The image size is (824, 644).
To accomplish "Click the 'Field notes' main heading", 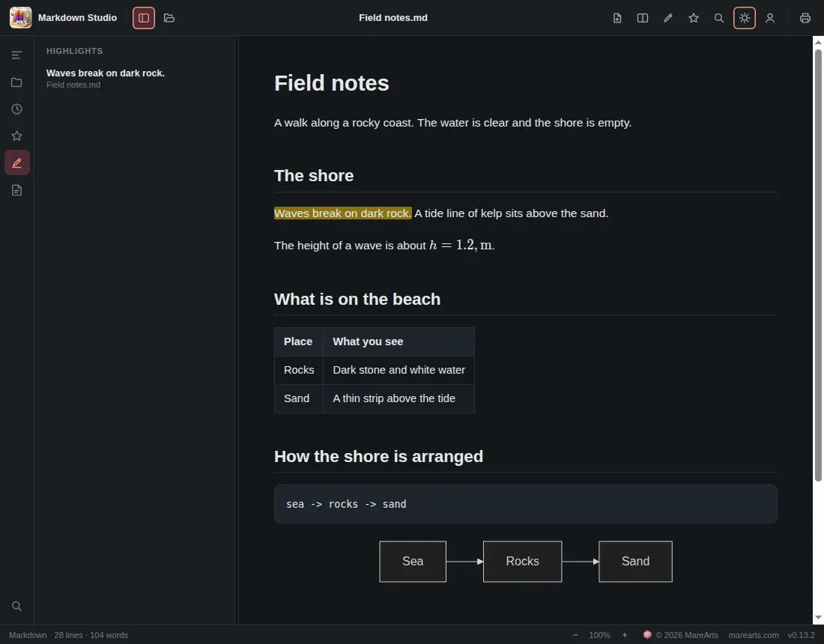I will tap(332, 83).
